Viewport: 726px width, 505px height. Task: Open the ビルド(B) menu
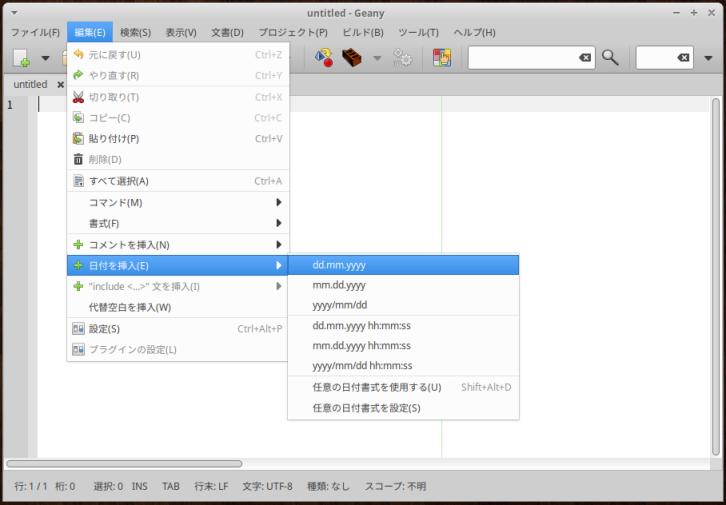363,32
